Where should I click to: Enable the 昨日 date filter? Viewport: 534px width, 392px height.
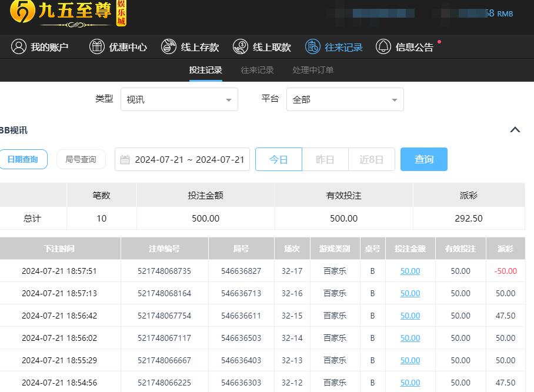point(325,159)
